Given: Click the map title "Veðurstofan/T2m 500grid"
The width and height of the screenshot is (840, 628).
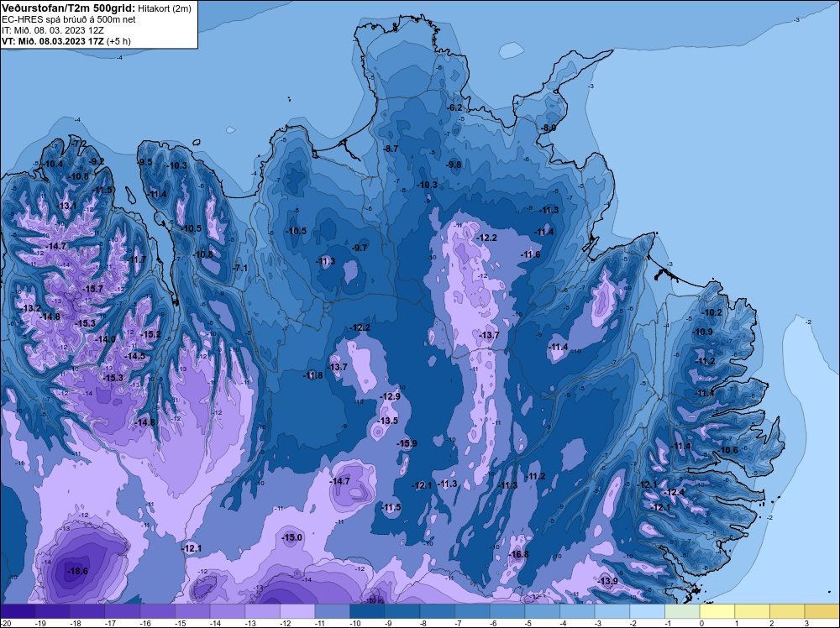Looking at the screenshot, I should (x=67, y=8).
